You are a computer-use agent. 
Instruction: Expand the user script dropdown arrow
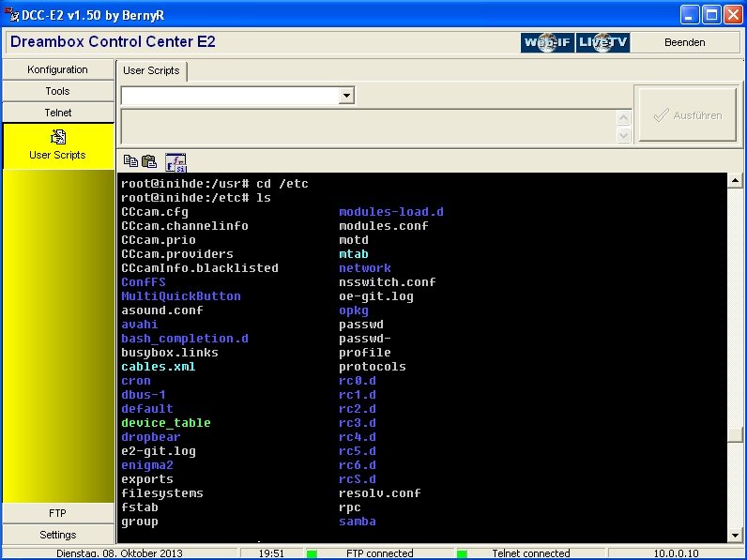tap(346, 96)
